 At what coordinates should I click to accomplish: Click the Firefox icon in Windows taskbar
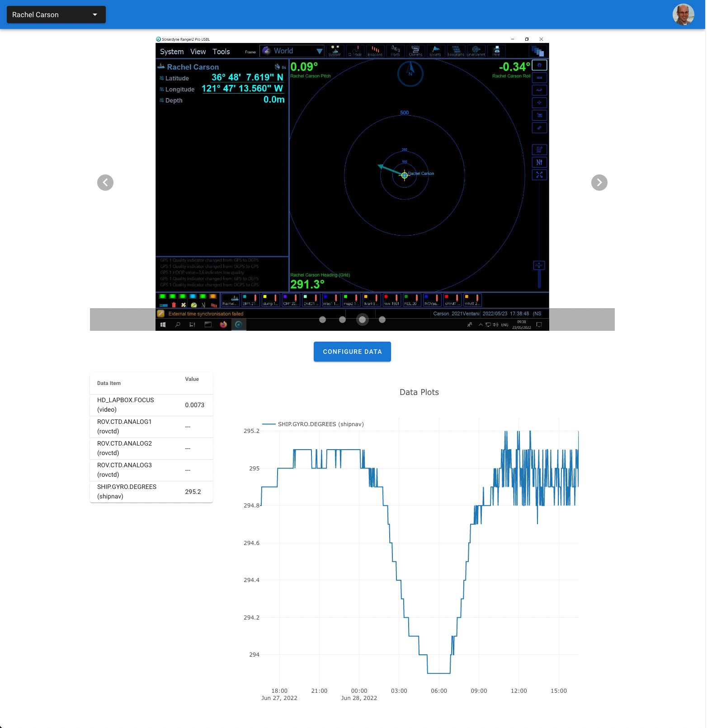tap(223, 324)
